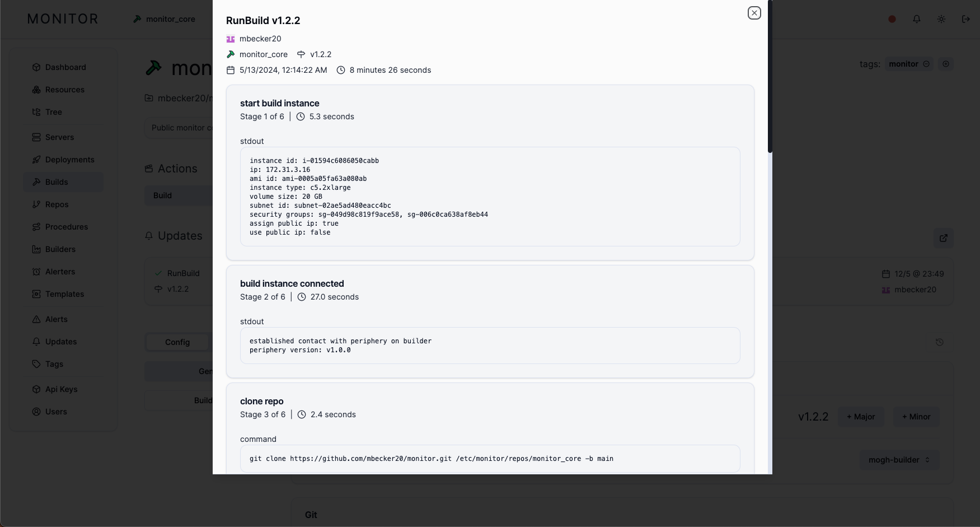The image size is (980, 527).
Task: Click mbecker20 user in dialog header
Action: pyautogui.click(x=254, y=39)
